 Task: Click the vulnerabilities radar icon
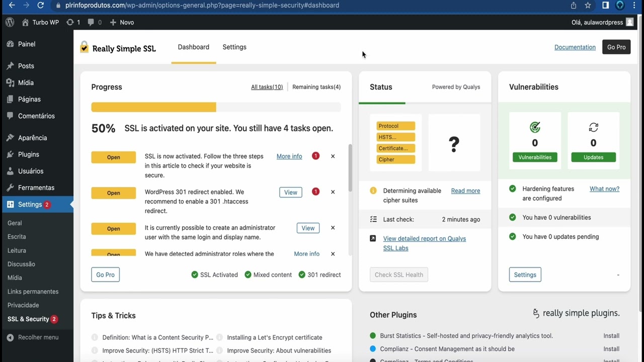(x=535, y=127)
